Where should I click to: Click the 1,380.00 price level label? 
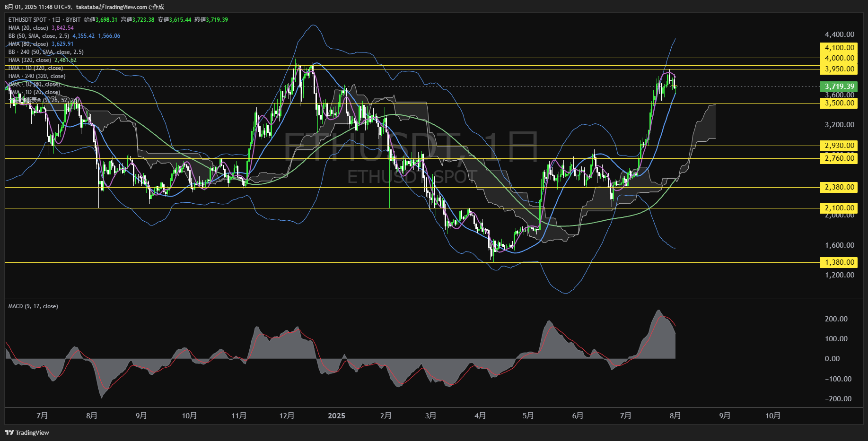point(839,262)
